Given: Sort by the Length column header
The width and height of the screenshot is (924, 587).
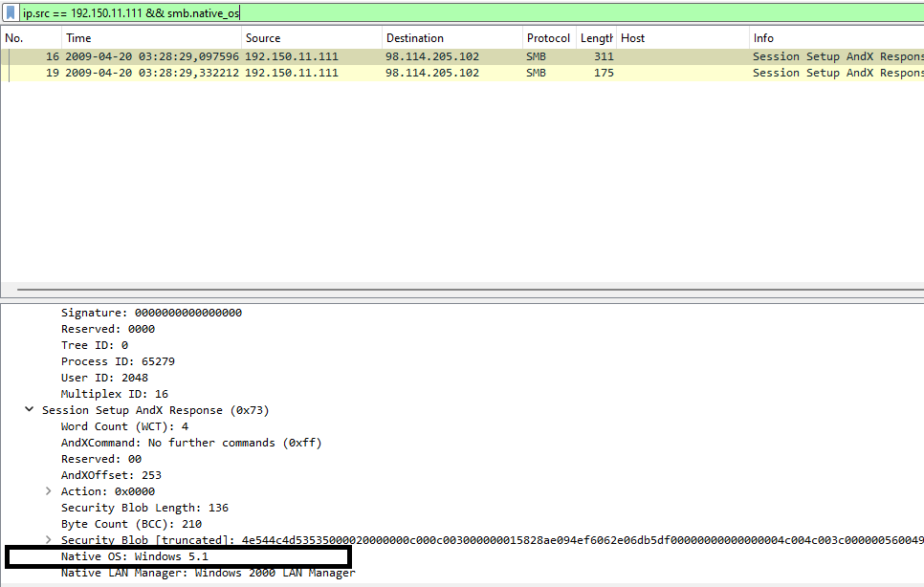Looking at the screenshot, I should pyautogui.click(x=596, y=38).
